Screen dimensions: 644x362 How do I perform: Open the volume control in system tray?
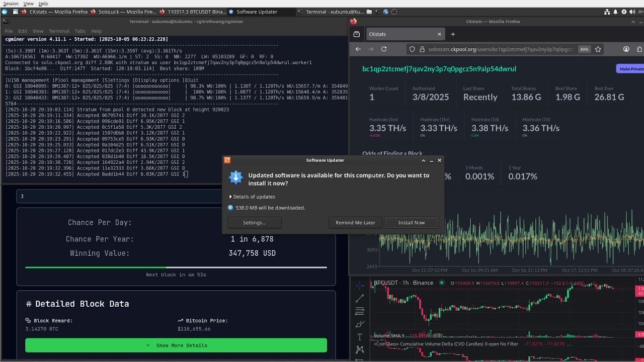point(632,12)
